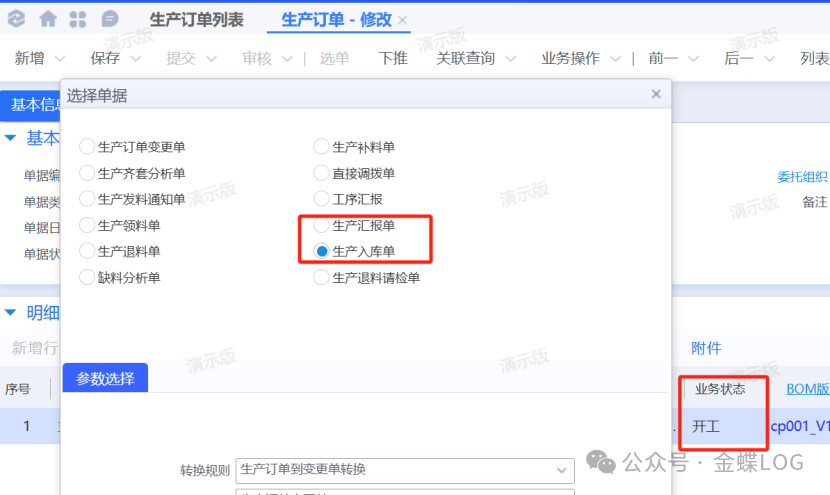Click the chat message bubble icon
This screenshot has width=830, height=495.
click(x=110, y=19)
